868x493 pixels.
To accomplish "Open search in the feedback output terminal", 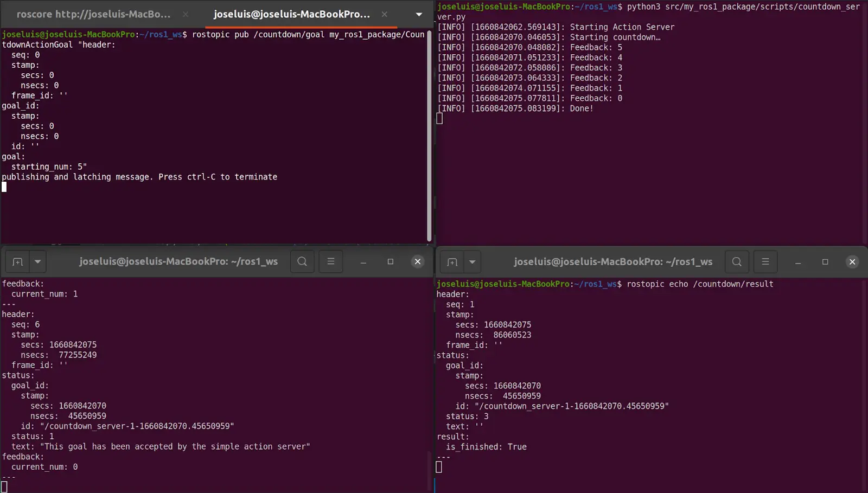I will pos(302,262).
